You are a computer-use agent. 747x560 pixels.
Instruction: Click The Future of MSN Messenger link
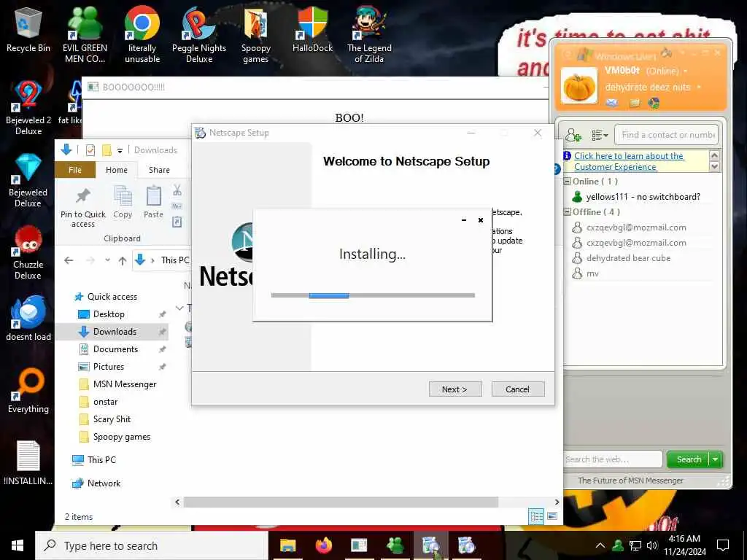point(630,481)
